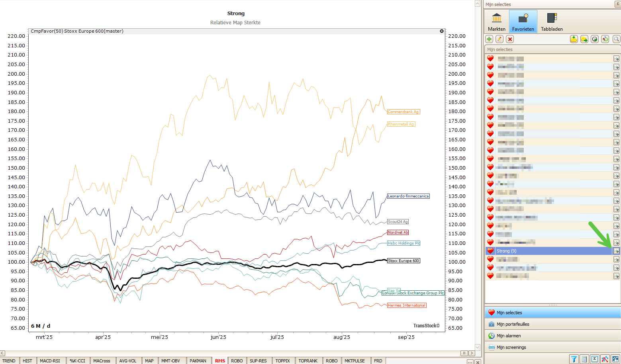Screen dimensions: 621x364
Task: Open the calculator tool icon
Action: coord(584,359)
